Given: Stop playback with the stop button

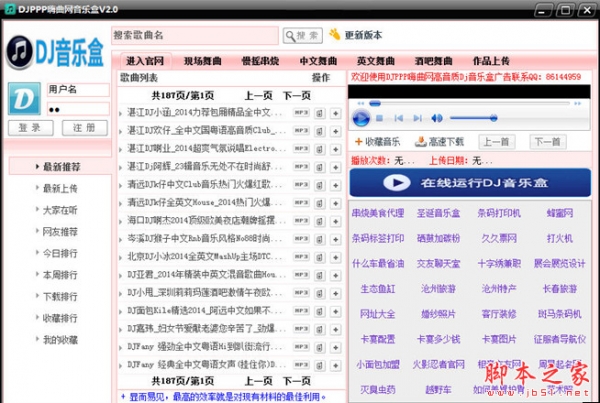Looking at the screenshot, I should 380,118.
